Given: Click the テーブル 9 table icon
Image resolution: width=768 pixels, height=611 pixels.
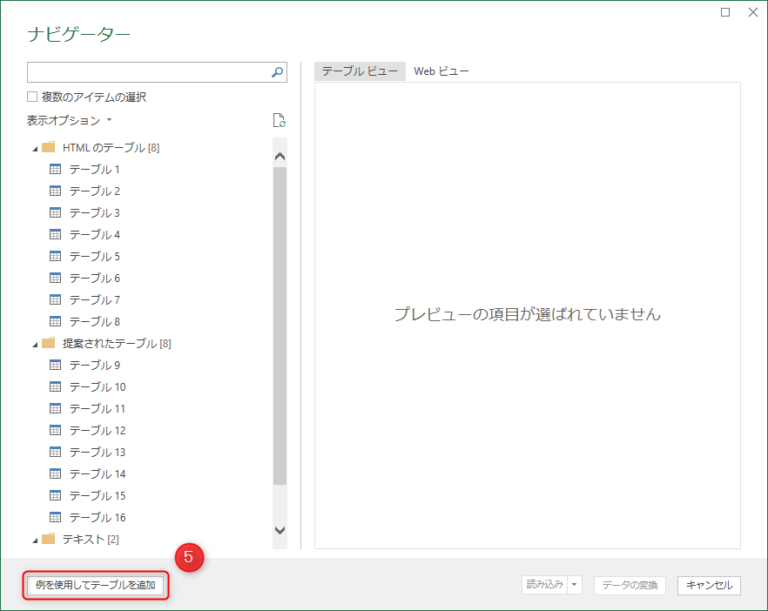Looking at the screenshot, I should click(x=55, y=365).
